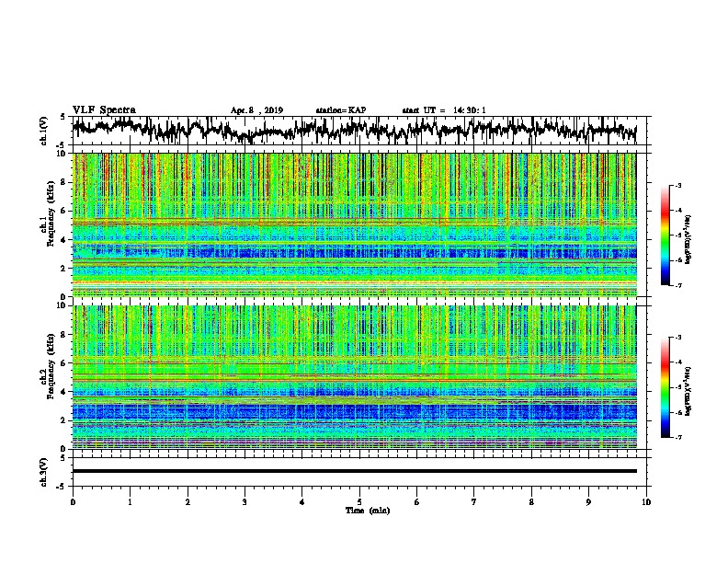Click the ch.1 voltage waveform trace
The image size is (728, 563).
coord(354,130)
